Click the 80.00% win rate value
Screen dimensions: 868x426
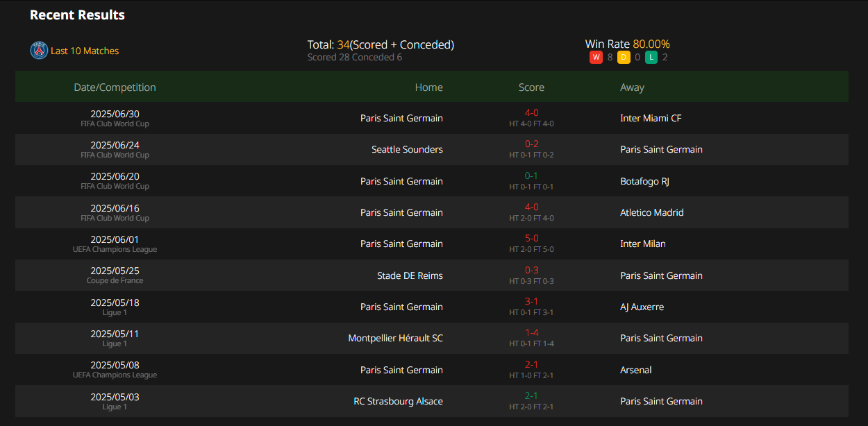pyautogui.click(x=651, y=44)
